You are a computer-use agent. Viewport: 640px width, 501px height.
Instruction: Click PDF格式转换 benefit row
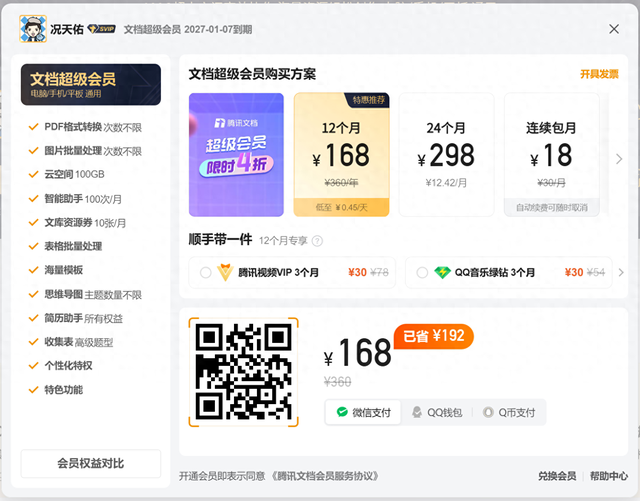(85, 127)
